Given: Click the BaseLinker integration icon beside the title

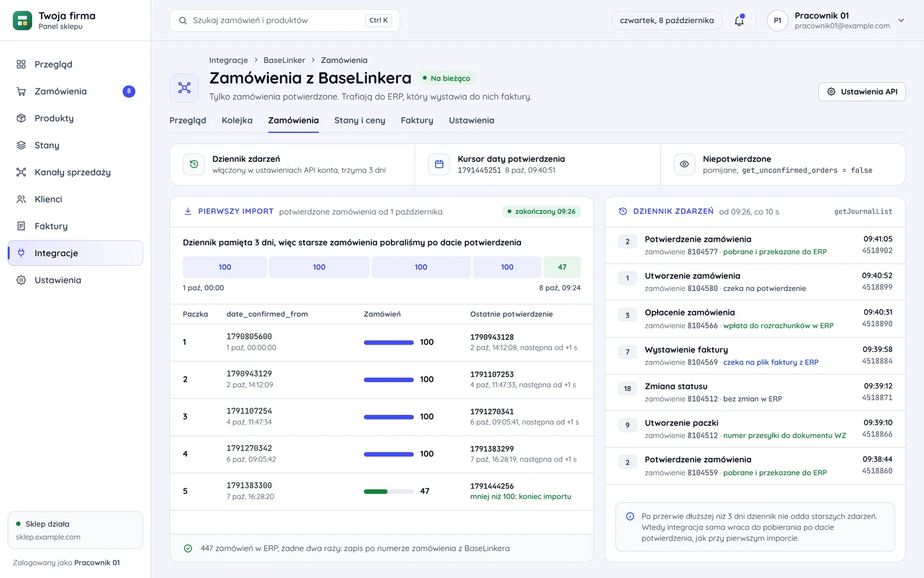Looking at the screenshot, I should pos(184,88).
